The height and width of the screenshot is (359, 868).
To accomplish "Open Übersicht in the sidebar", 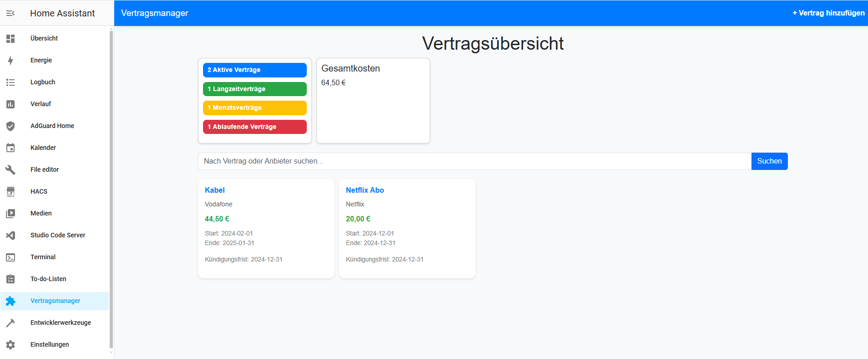I will click(x=55, y=39).
